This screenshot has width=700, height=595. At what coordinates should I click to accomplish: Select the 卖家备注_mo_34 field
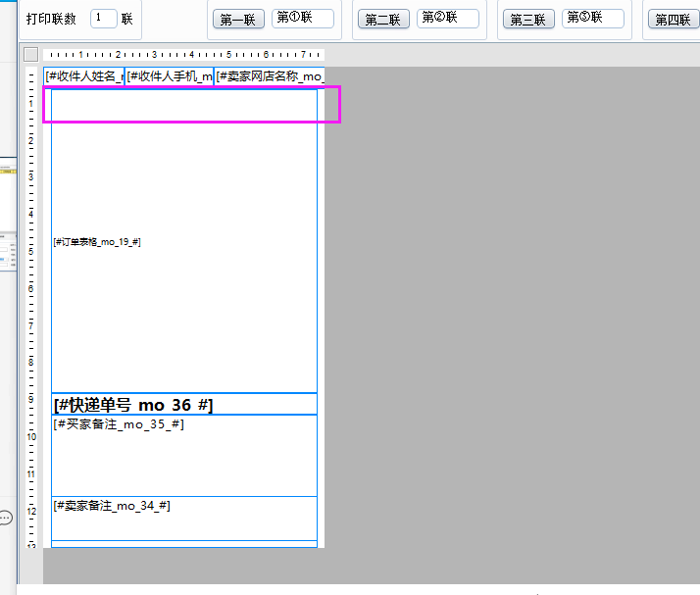tap(112, 506)
